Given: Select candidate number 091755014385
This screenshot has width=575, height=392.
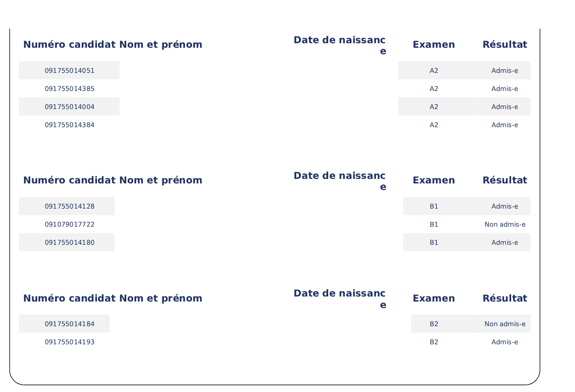Looking at the screenshot, I should 69,89.
